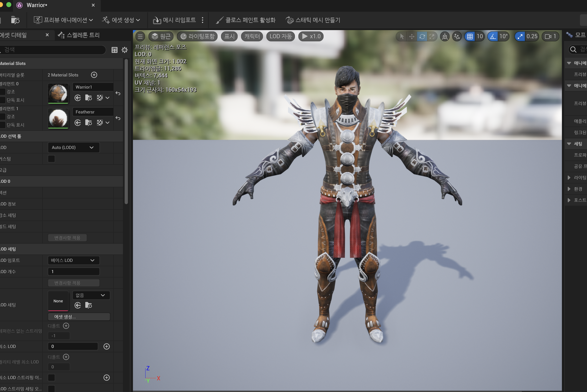Open the 베이스 LOD import dropdown
This screenshot has width=587, height=392.
point(74,260)
